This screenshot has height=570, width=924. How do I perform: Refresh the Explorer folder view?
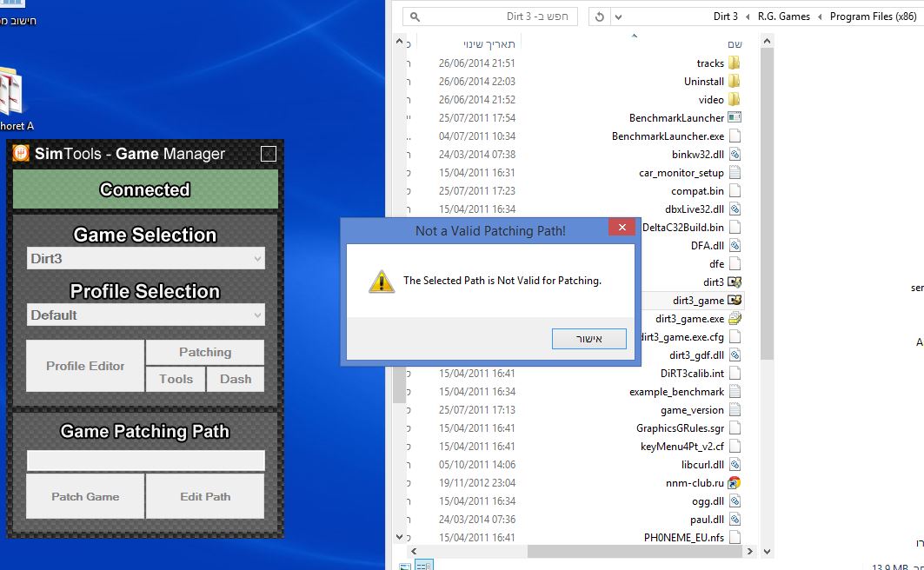tap(599, 17)
